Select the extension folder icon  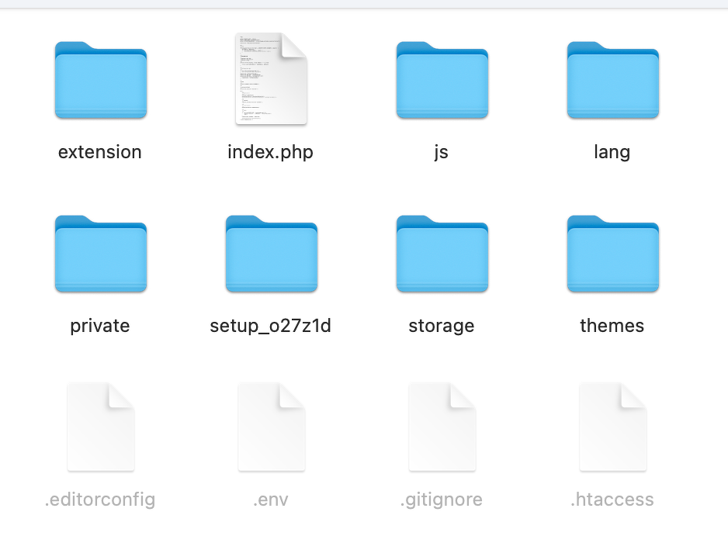point(101,80)
